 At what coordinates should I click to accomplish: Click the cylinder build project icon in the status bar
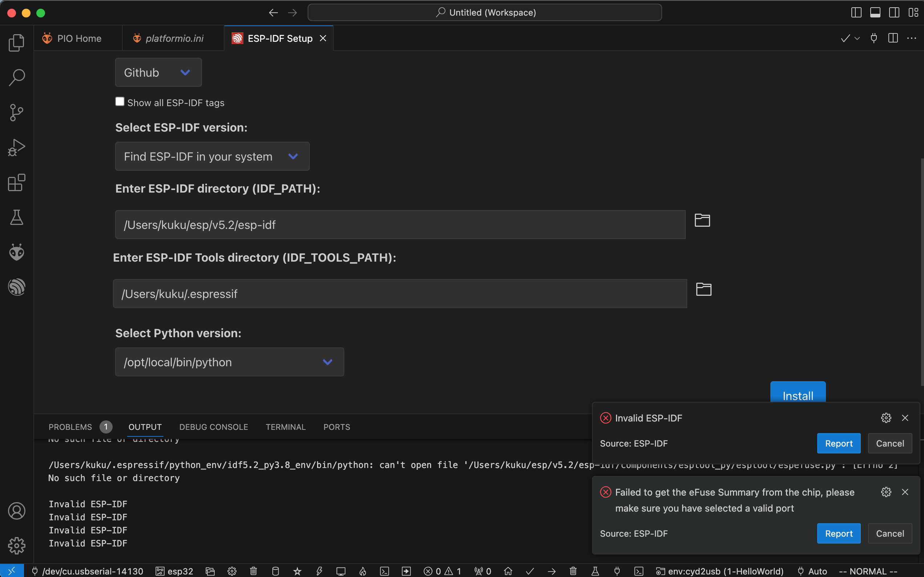pyautogui.click(x=275, y=571)
